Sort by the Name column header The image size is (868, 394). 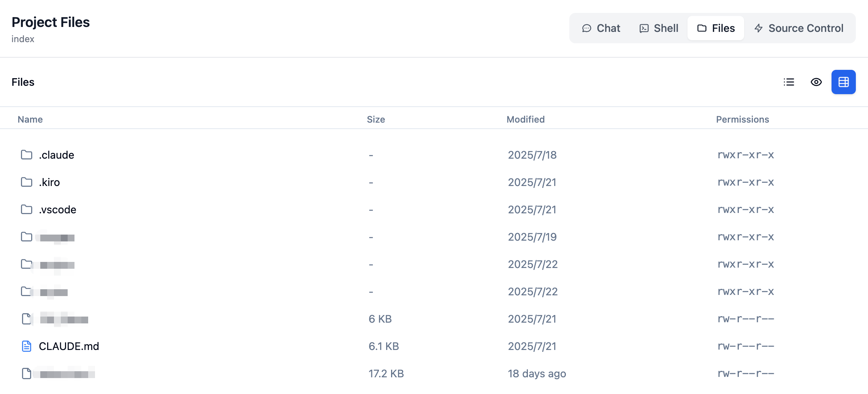click(30, 120)
